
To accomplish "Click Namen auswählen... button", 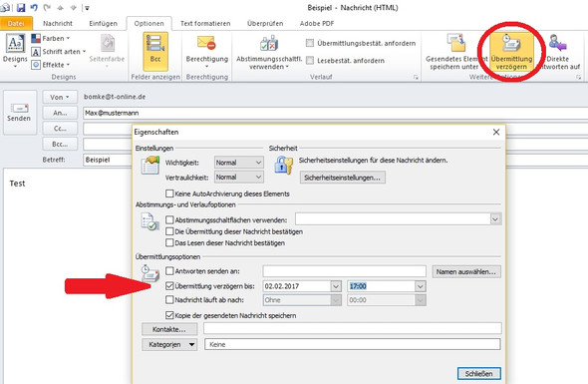I will (x=466, y=271).
